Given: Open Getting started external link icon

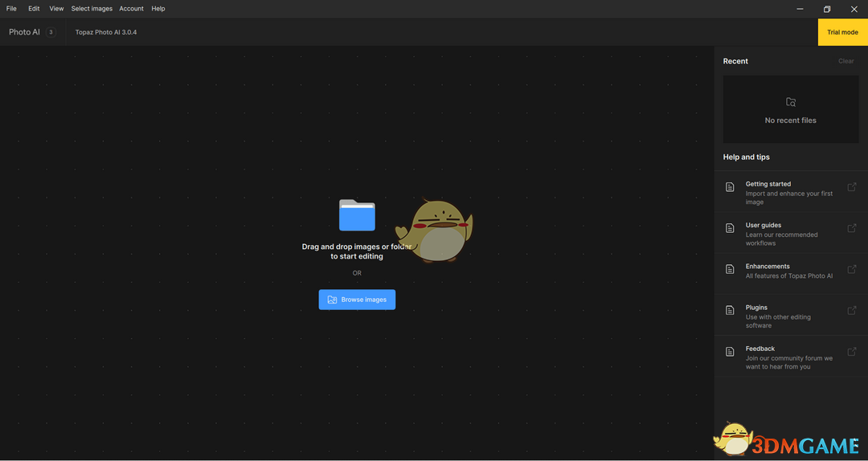Looking at the screenshot, I should point(852,187).
